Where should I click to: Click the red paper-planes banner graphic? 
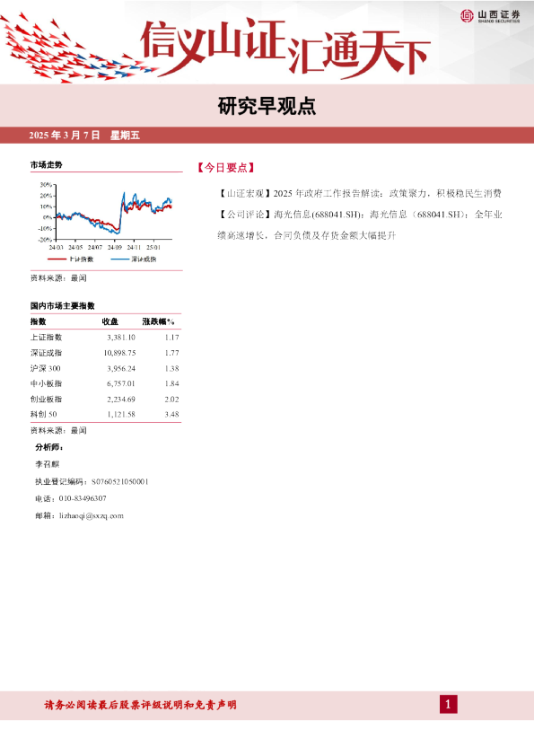[x=77, y=48]
